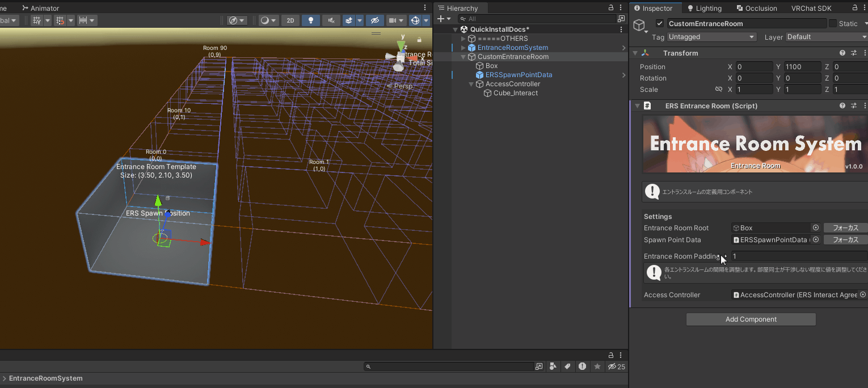The width and height of the screenshot is (868, 388).
Task: Click the Gizmos sphere icon
Action: [x=415, y=20]
